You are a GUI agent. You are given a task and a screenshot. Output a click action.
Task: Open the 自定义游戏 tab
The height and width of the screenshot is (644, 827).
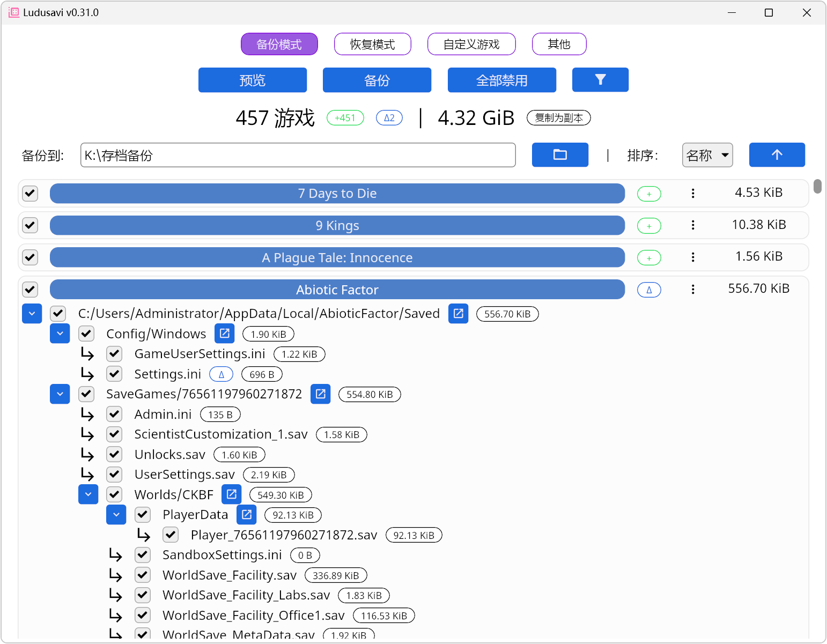[471, 44]
